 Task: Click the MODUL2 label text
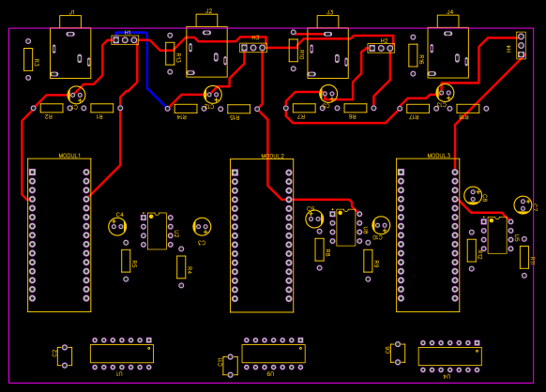(x=273, y=156)
